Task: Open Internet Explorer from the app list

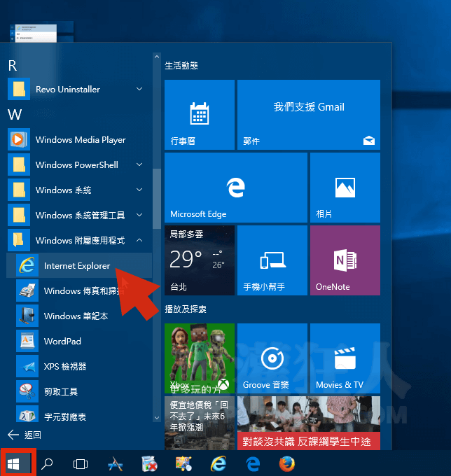Action: (x=76, y=266)
